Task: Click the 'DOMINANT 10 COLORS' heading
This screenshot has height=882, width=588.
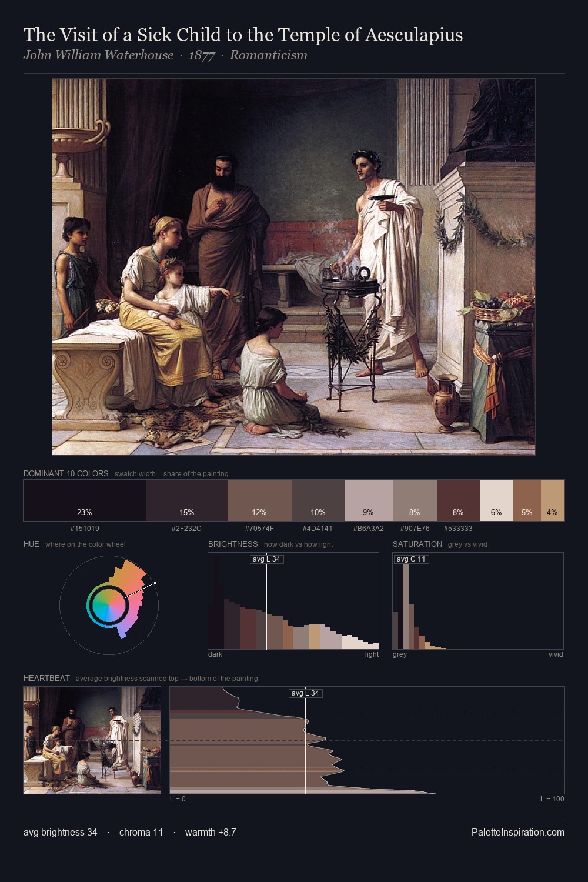Action: 66,473
